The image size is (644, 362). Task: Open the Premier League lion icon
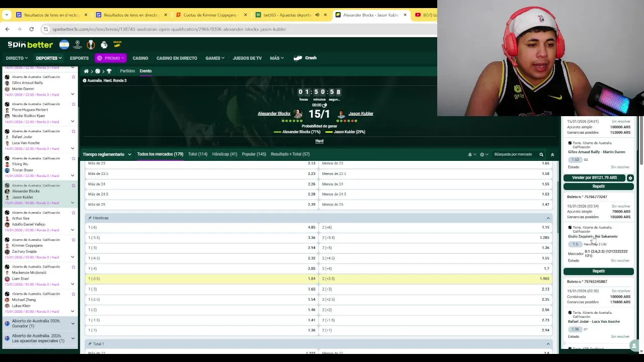click(x=104, y=45)
